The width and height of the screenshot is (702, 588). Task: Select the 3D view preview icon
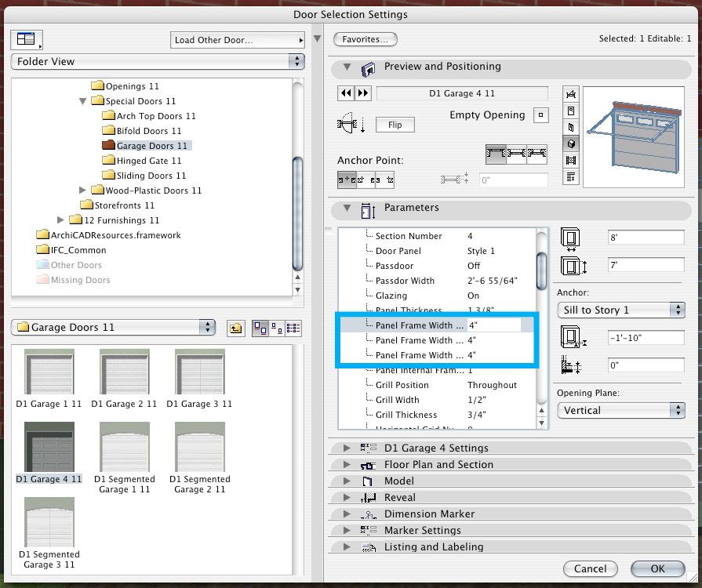pos(571,143)
